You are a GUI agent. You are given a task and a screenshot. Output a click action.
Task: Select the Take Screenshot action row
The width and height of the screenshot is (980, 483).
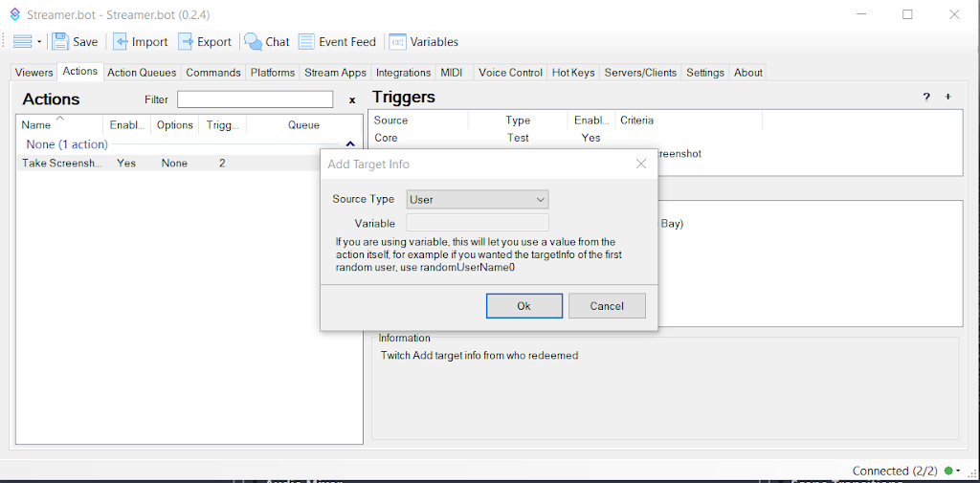(62, 164)
